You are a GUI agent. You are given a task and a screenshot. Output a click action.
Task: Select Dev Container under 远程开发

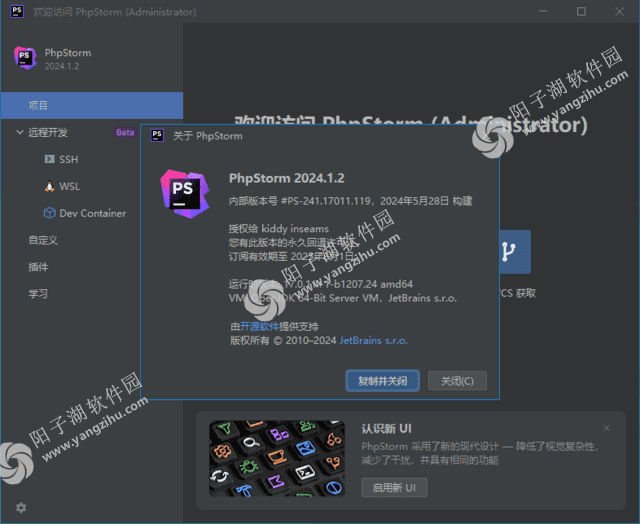click(x=93, y=213)
